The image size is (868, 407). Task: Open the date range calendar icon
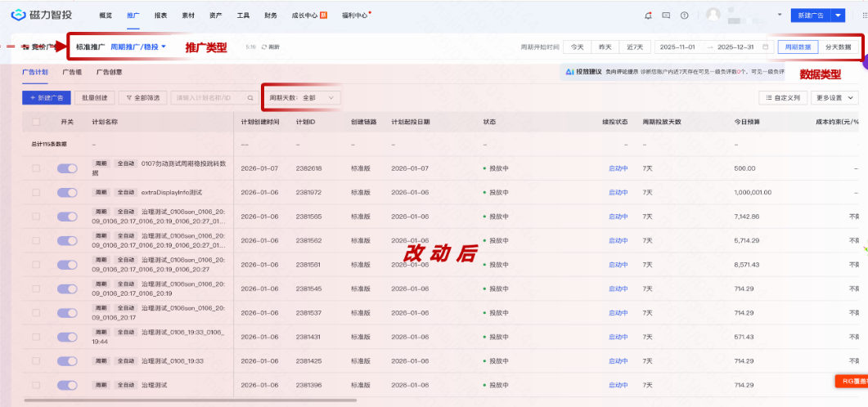(765, 47)
